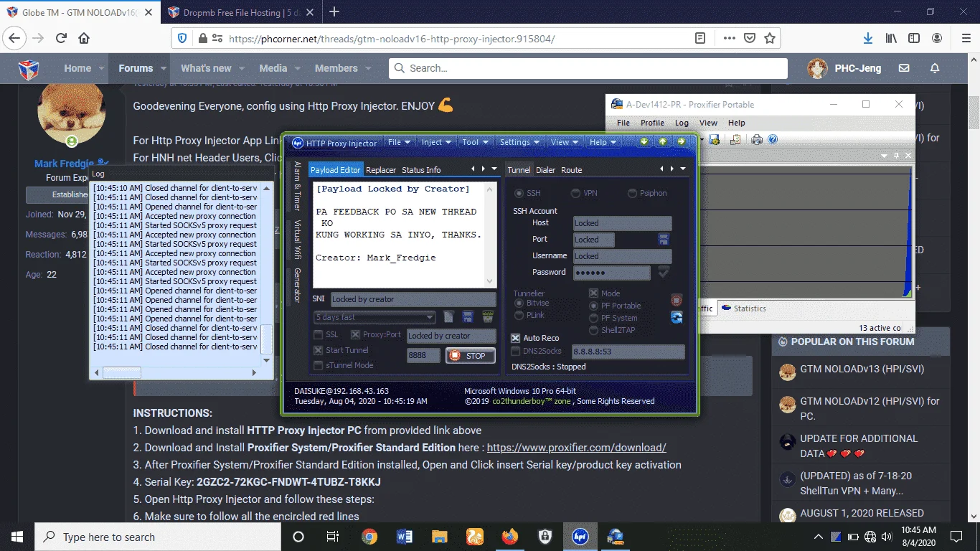980x551 pixels.
Task: Open File Explorer from the taskbar
Action: tap(440, 536)
